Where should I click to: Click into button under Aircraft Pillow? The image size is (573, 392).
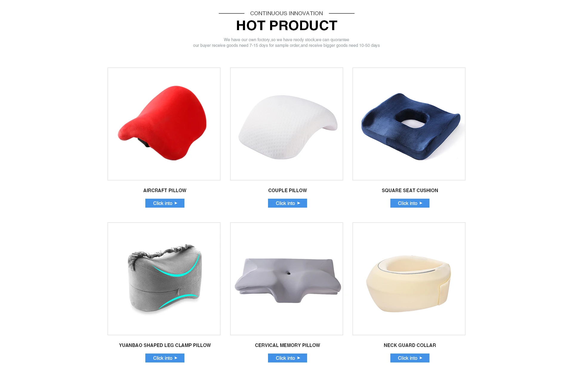click(165, 203)
